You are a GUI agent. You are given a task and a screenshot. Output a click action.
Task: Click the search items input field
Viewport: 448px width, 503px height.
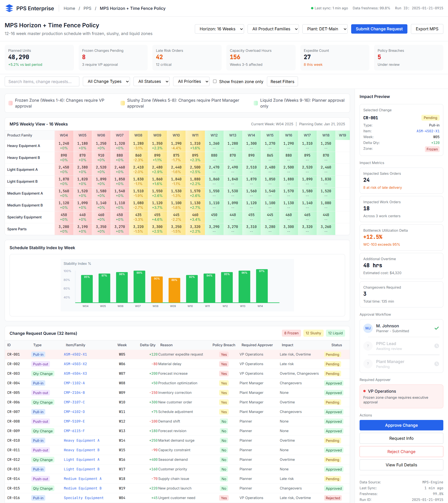[x=42, y=81]
